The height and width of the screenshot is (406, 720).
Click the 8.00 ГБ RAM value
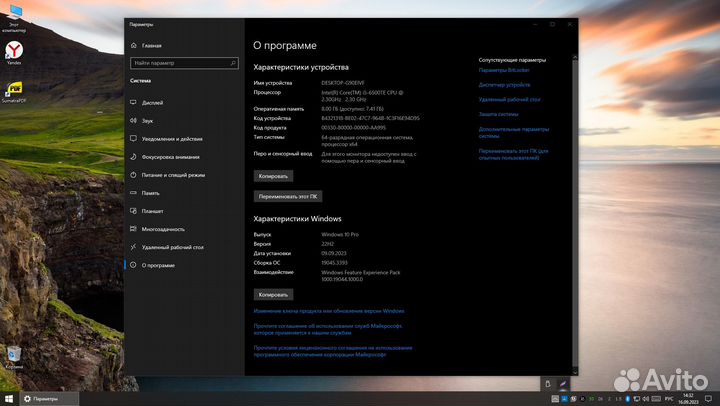[x=352, y=109]
